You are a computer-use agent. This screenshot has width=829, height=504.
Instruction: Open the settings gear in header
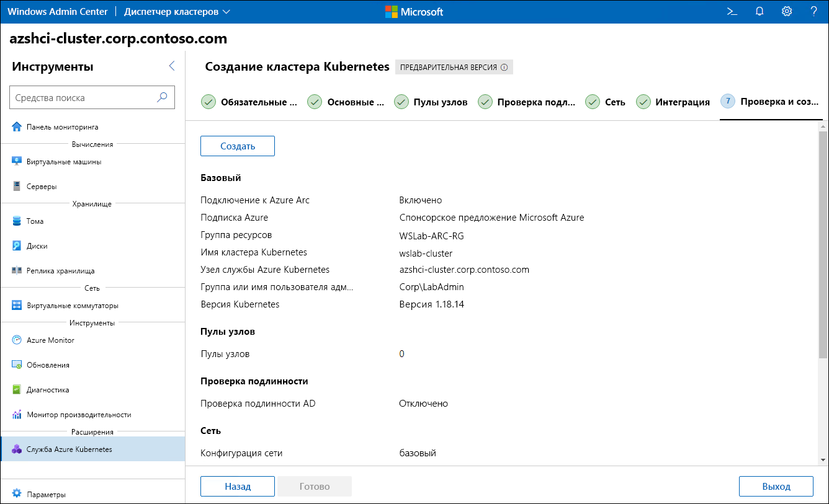pos(787,11)
